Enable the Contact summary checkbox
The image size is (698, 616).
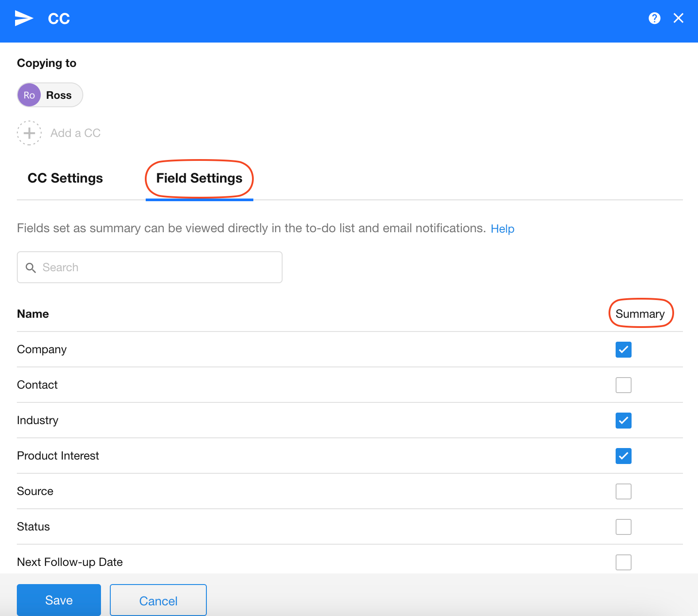coord(623,385)
